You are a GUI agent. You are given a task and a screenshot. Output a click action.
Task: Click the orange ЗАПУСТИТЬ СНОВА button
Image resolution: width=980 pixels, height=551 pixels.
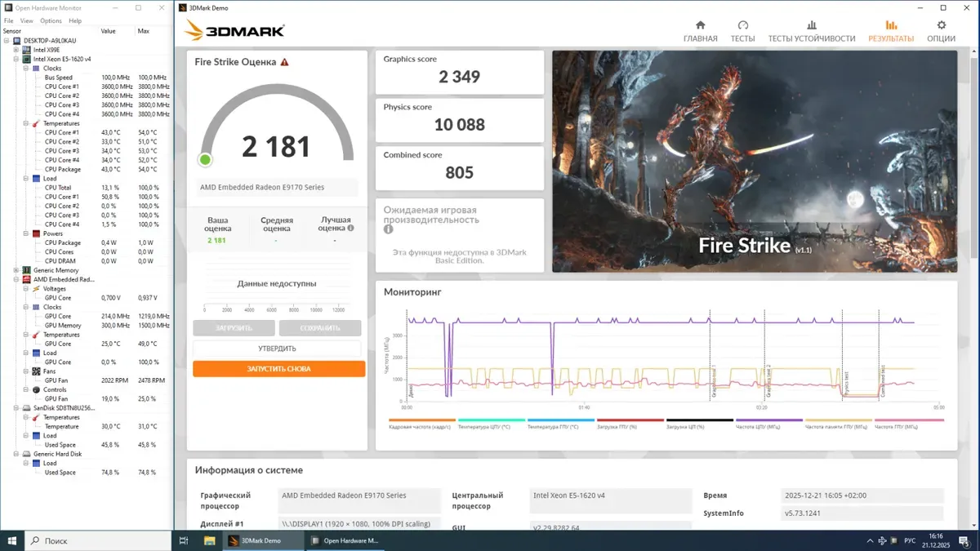(278, 369)
